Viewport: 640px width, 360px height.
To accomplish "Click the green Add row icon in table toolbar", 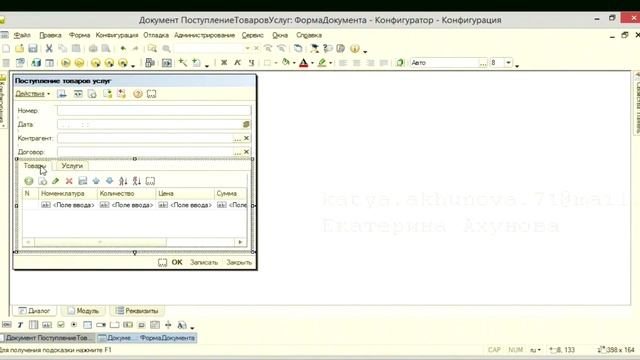I will pyautogui.click(x=29, y=181).
